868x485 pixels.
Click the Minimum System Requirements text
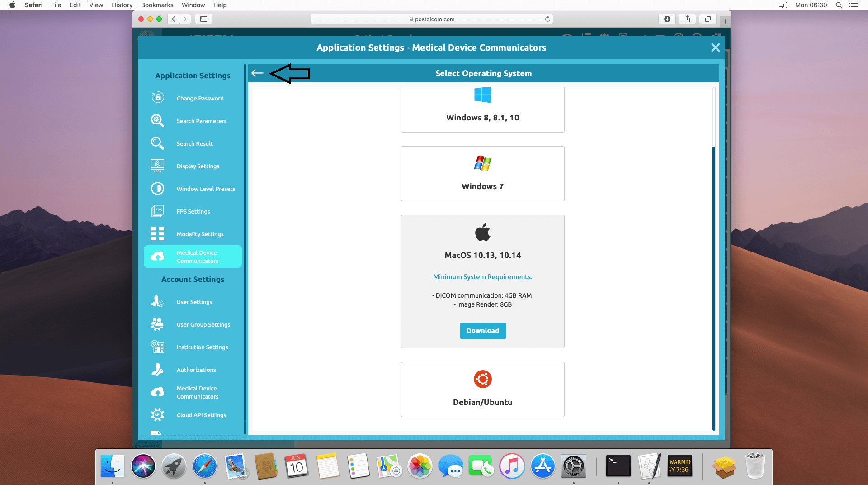482,277
